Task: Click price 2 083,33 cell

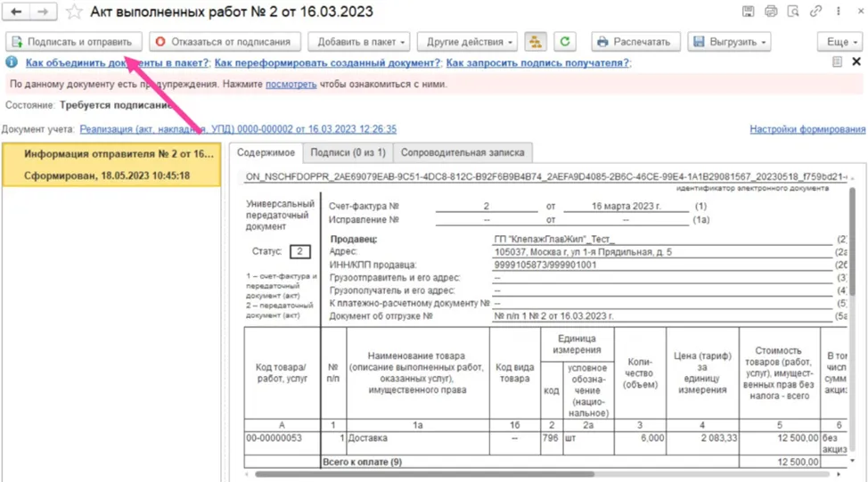Action: [703, 444]
